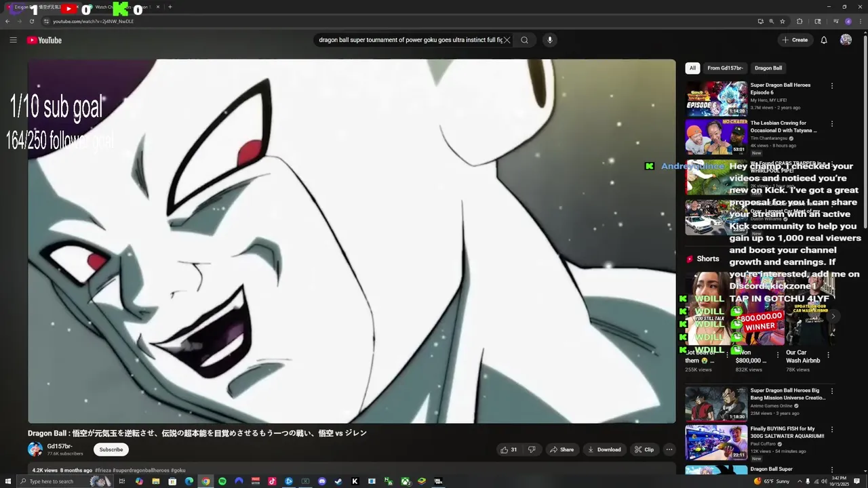Screen dimensions: 868x488
Task: Open the YouTube hamburger guide menu
Action: point(13,40)
